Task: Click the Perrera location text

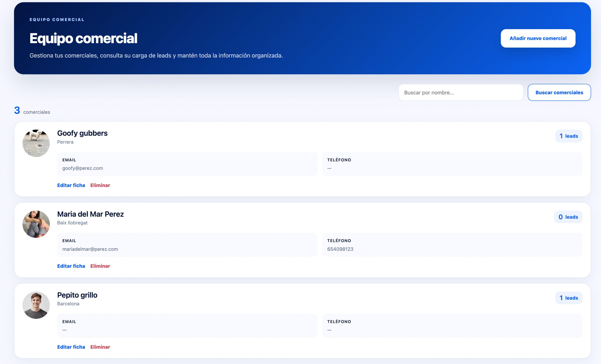Action: point(65,142)
